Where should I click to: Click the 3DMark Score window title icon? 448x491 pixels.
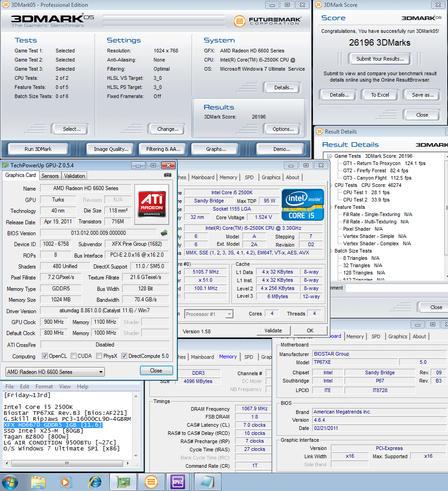[319, 5]
